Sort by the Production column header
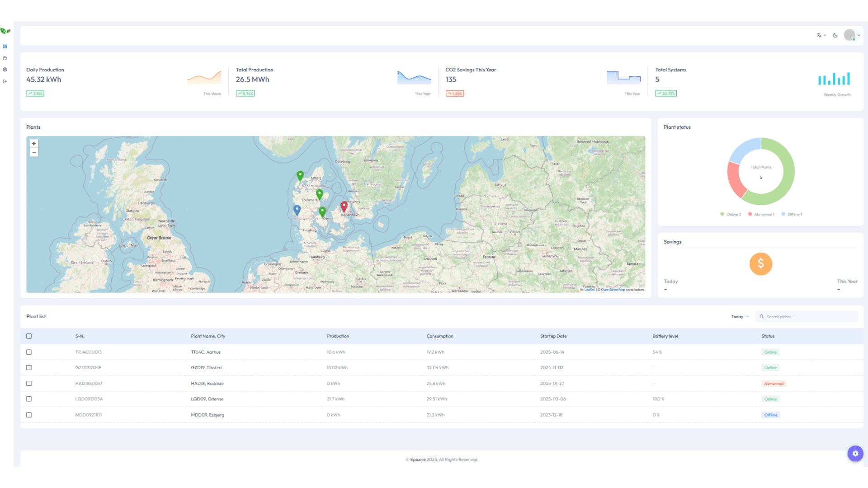Screen dimensions: 868x488 (338, 336)
